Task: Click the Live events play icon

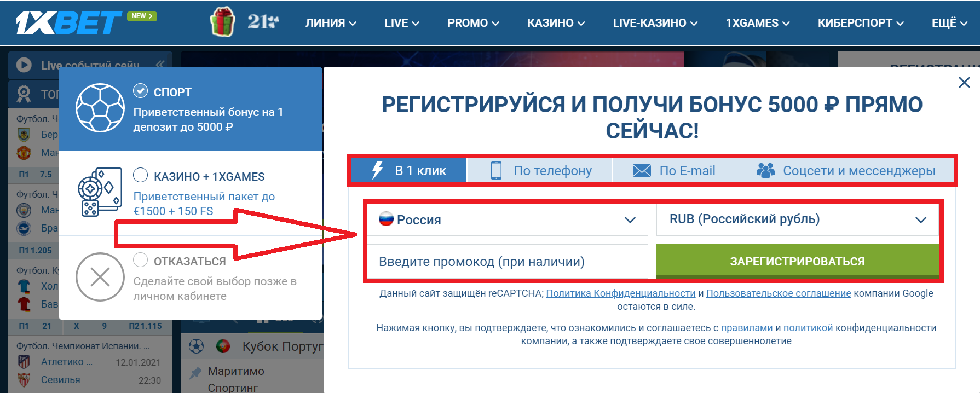Action: 24,65
